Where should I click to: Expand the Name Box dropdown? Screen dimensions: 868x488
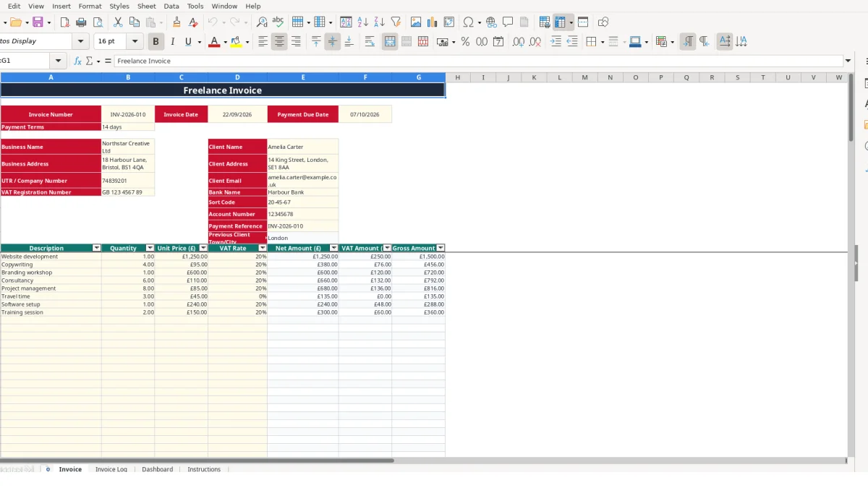tap(59, 61)
